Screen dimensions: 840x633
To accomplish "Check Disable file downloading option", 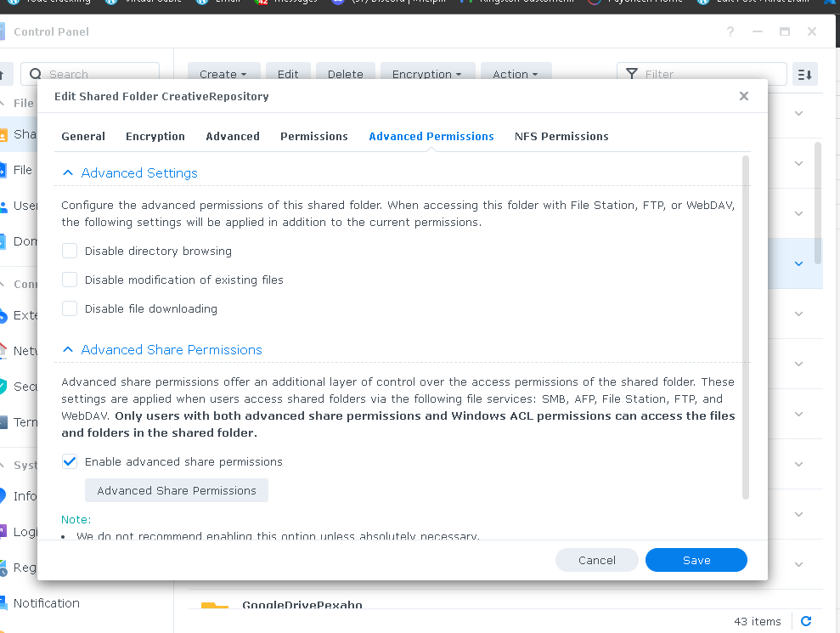I will 70,308.
